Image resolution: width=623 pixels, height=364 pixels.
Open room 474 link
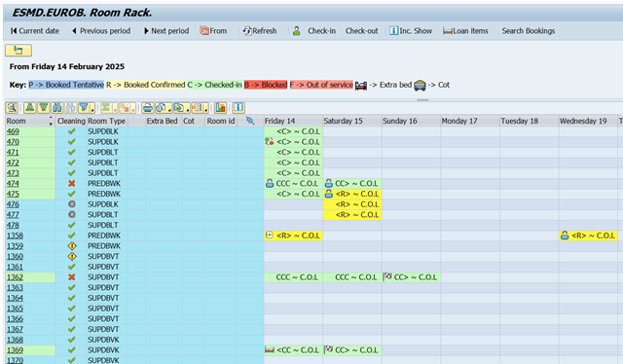[13, 184]
